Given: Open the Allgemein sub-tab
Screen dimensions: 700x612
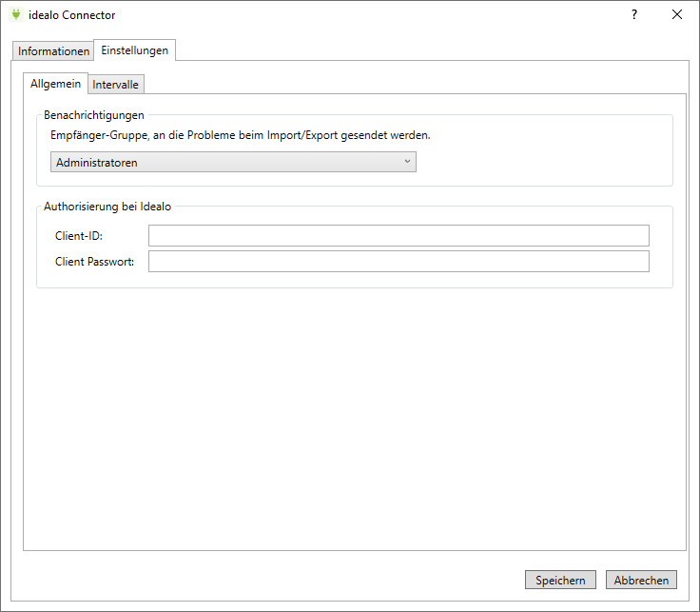Looking at the screenshot, I should click(x=56, y=84).
